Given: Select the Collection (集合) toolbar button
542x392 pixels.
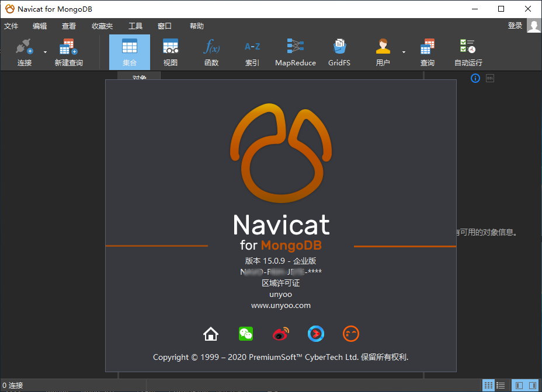Looking at the screenshot, I should tap(130, 52).
